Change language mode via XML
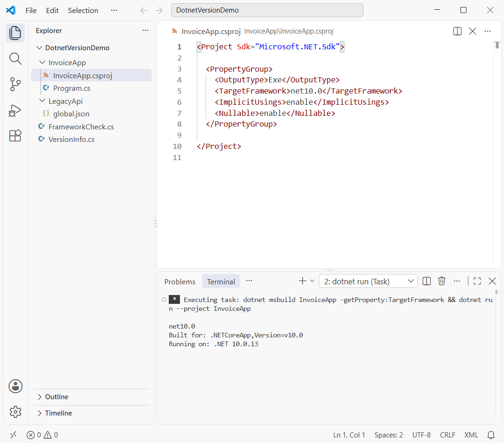Viewport: 504px width, 443px height. pos(471,435)
